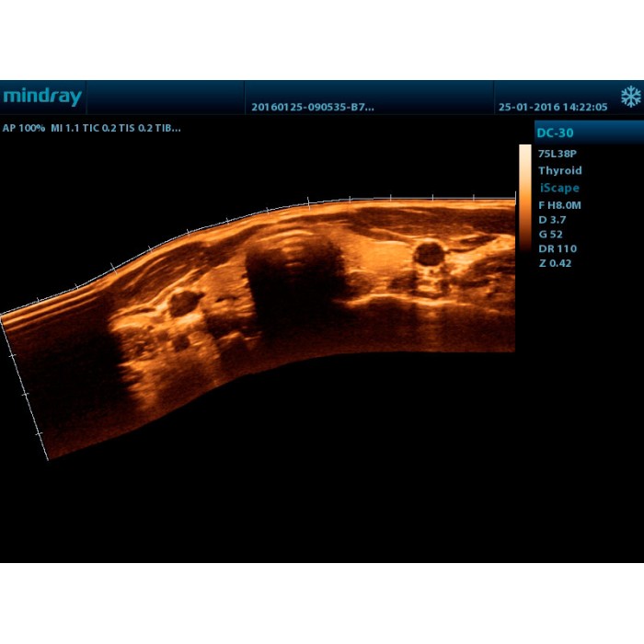Viewport: 644px width, 644px height.
Task: Select the G 52 gain value
Action: point(550,235)
